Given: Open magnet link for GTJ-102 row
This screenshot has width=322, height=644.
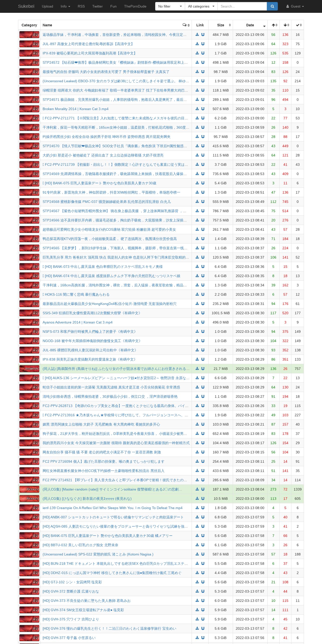Looking at the screenshot, I should click(x=203, y=582).
